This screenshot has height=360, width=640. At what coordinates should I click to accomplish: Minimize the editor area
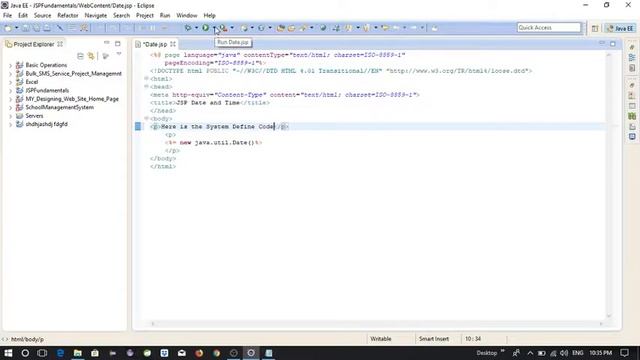pos(602,42)
